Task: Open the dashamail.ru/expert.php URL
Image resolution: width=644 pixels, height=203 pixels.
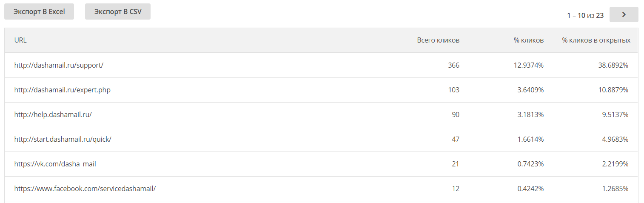Action: [x=63, y=90]
